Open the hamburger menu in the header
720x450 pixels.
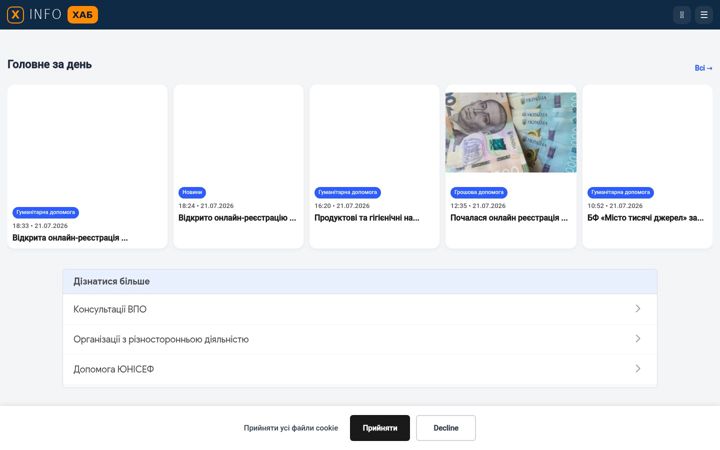point(703,15)
